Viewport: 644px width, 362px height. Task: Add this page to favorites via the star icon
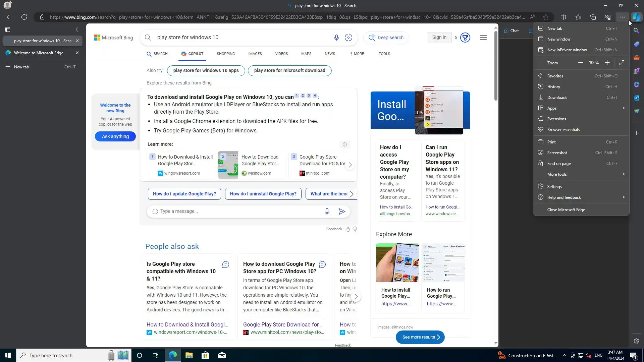click(546, 17)
